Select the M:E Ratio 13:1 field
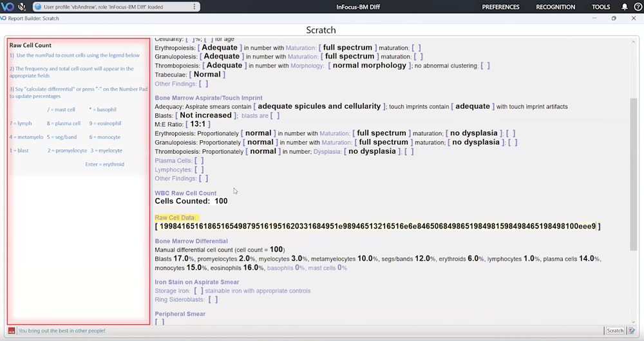This screenshot has width=644, height=341. (x=198, y=124)
